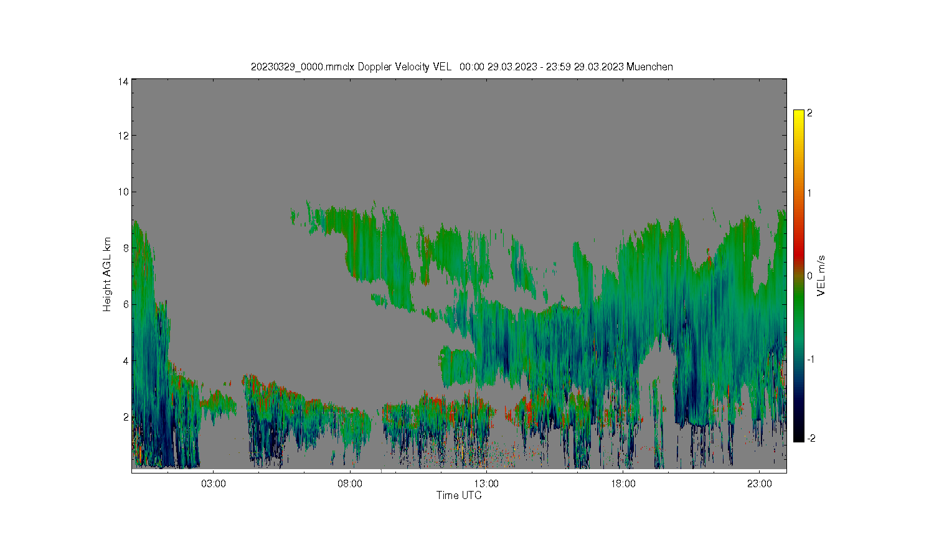This screenshot has height=560, width=934.
Task: Click the '23:00' time tick label
Action: [x=760, y=483]
